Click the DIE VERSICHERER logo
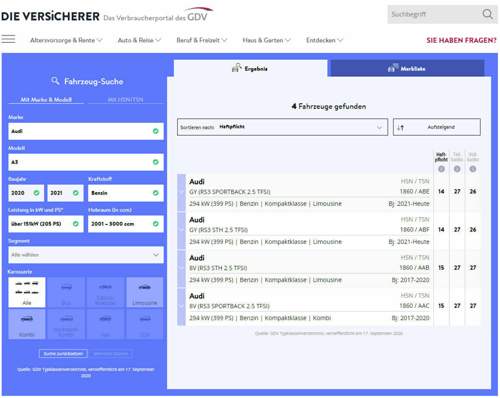 (x=50, y=16)
